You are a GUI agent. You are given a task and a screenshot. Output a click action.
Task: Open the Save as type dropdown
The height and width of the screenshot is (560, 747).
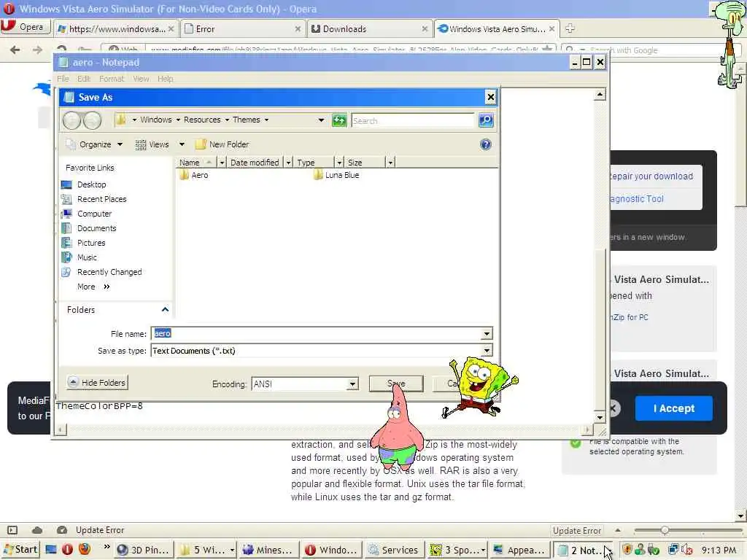[x=487, y=351]
